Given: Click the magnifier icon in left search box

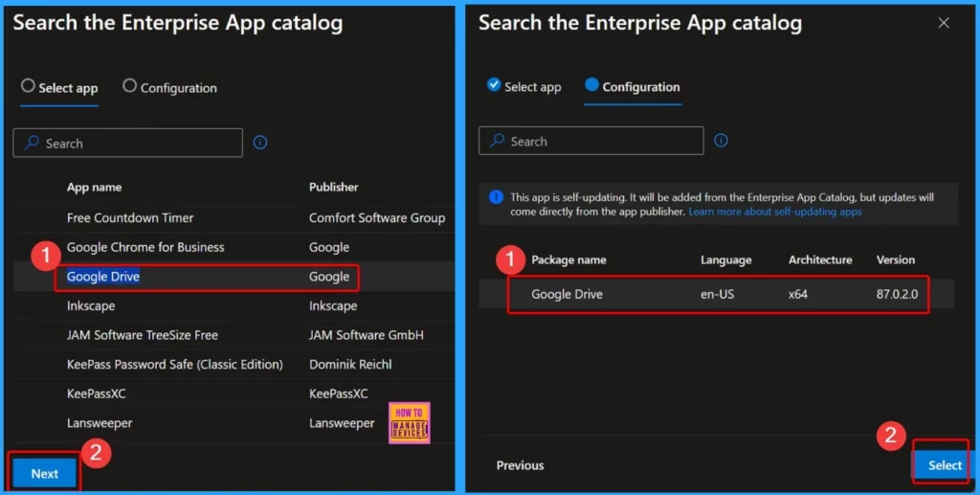Looking at the screenshot, I should 32,143.
